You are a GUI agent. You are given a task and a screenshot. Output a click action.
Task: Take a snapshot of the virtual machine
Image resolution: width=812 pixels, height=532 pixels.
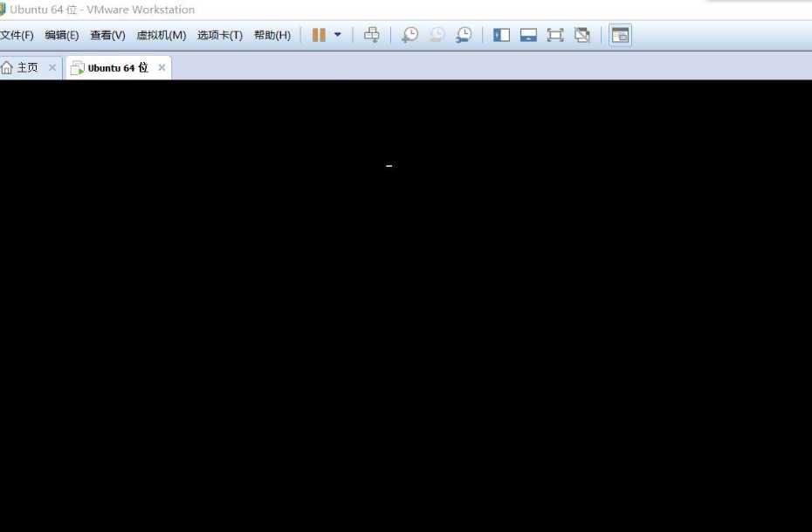point(409,35)
